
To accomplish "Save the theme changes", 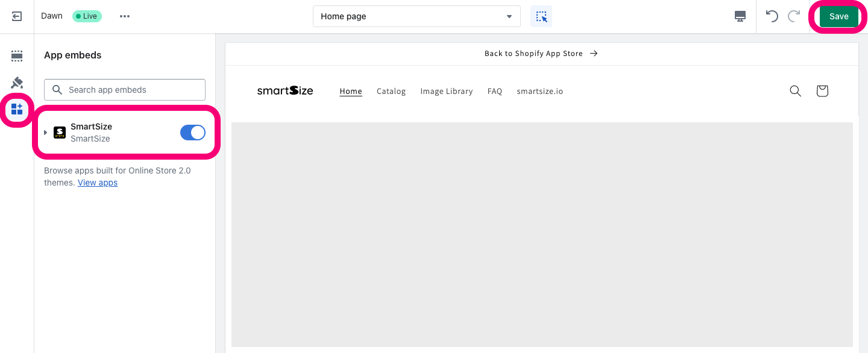I will click(838, 16).
